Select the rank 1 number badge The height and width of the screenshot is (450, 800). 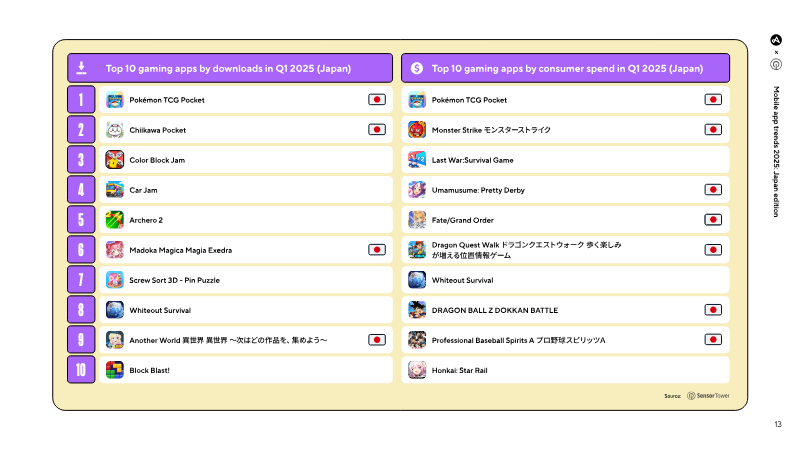pos(82,100)
